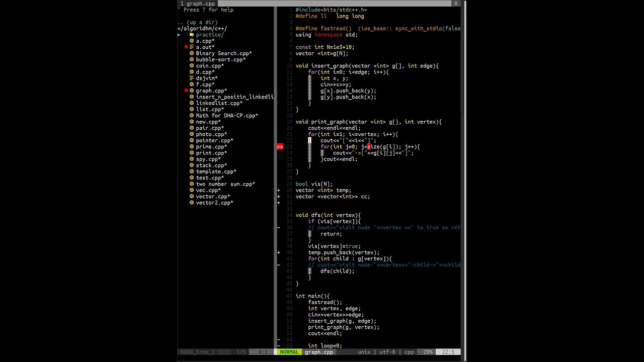Click the 'vis[vertex]=true;' line
644x362 pixels.
(x=334, y=246)
